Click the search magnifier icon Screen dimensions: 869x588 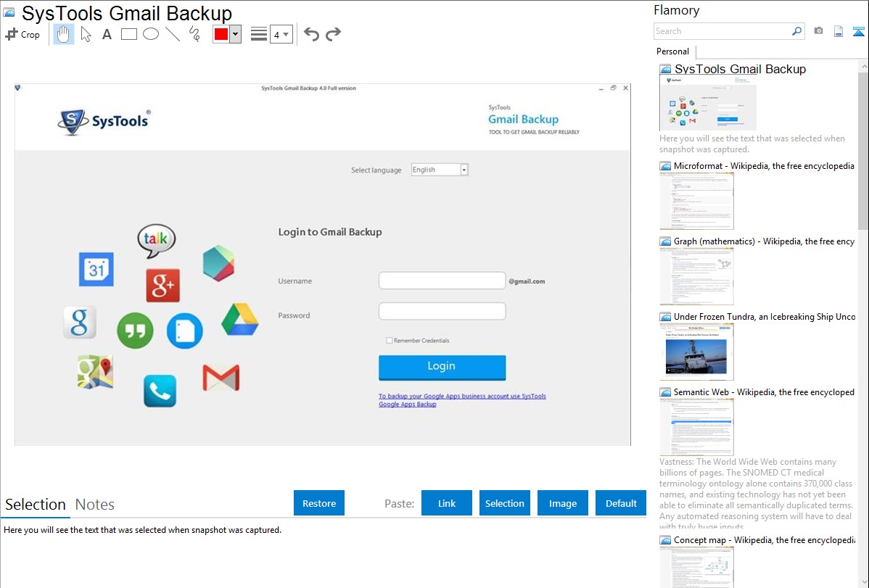pyautogui.click(x=797, y=31)
